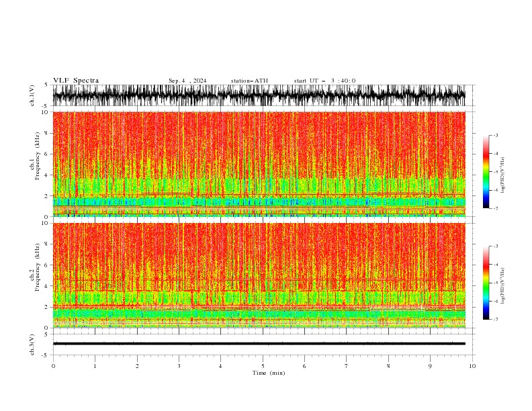The height and width of the screenshot is (411, 532).
Task: Click the ch.1 spectrogram color bar
Action: [x=486, y=172]
